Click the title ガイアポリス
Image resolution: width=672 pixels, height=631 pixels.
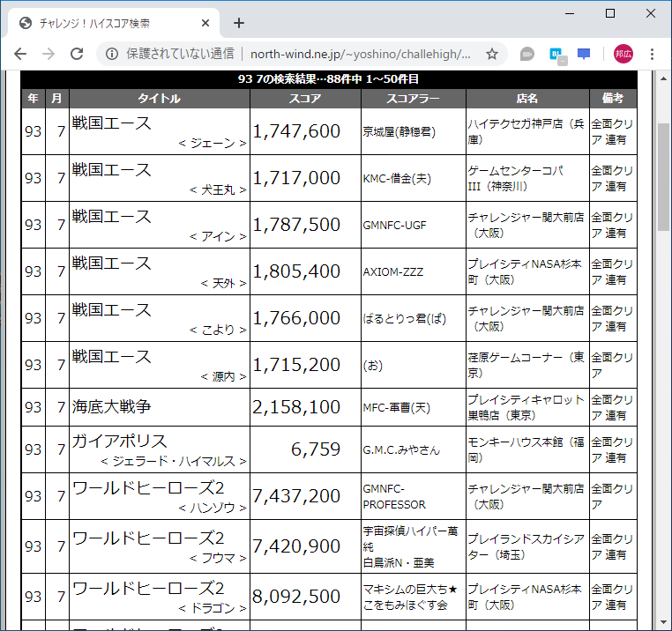click(119, 441)
